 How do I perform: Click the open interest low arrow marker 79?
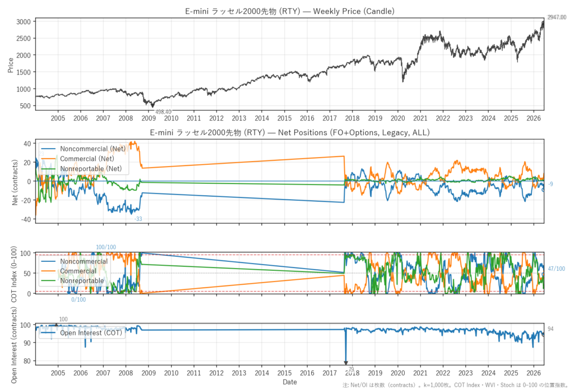tap(346, 363)
